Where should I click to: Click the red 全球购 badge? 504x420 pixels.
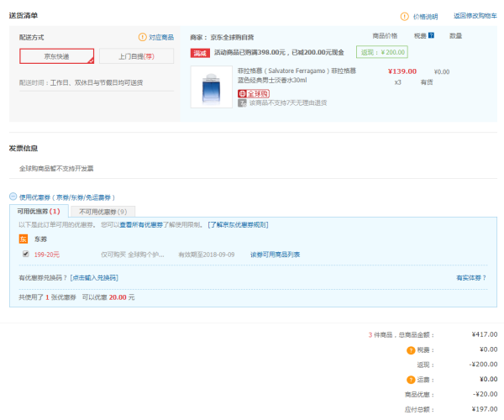click(x=254, y=93)
